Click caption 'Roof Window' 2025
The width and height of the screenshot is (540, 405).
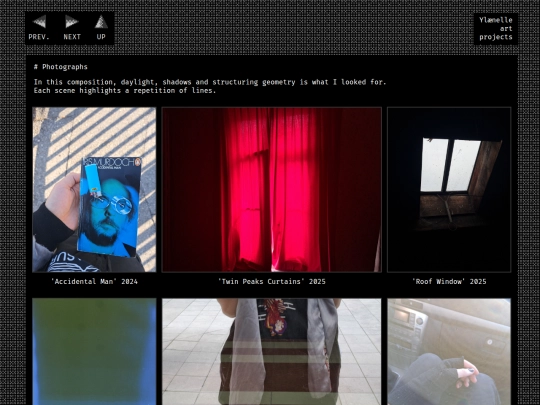449,282
